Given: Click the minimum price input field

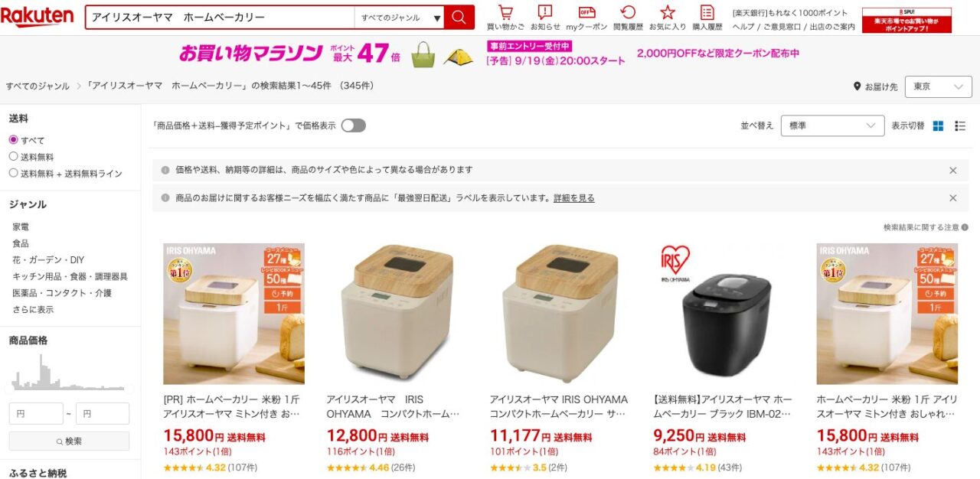Looking at the screenshot, I should pos(36,414).
